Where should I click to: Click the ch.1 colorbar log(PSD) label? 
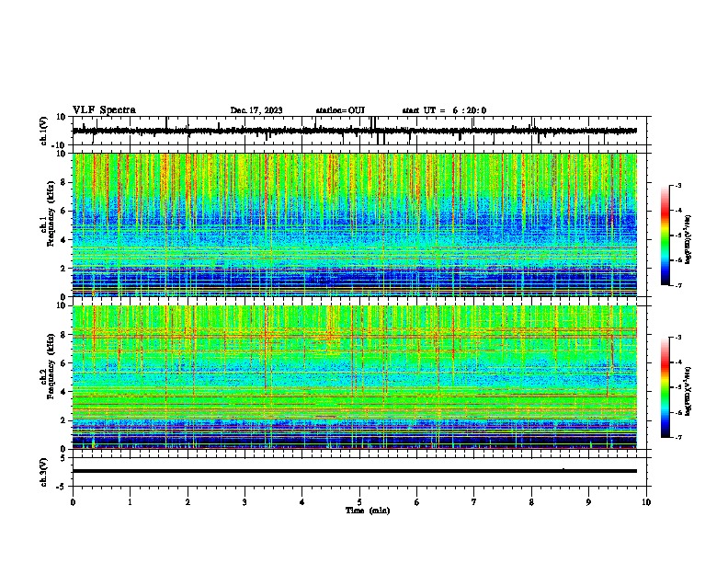[688, 239]
